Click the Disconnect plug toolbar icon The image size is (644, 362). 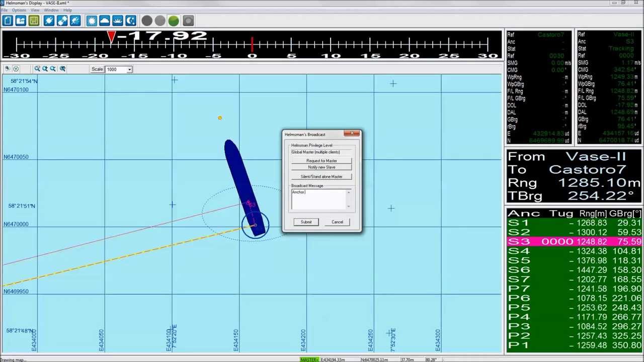coord(75,21)
